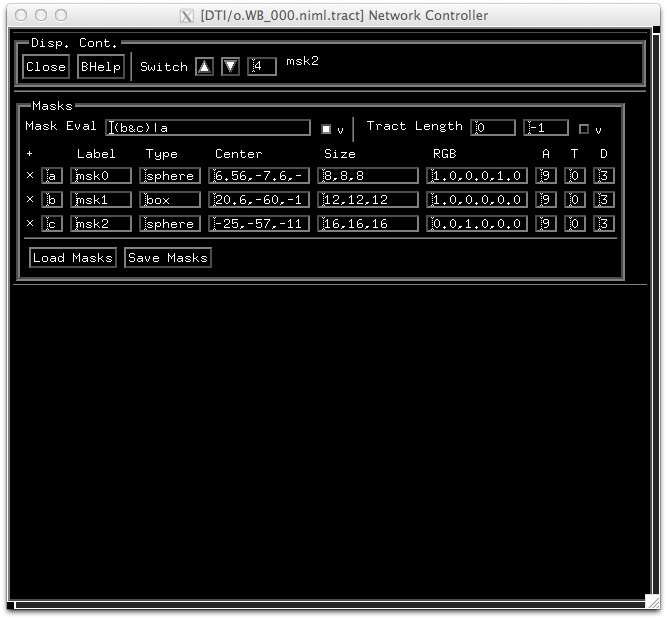Delete mask row b with x icon
This screenshot has width=667, height=619.
click(29, 199)
